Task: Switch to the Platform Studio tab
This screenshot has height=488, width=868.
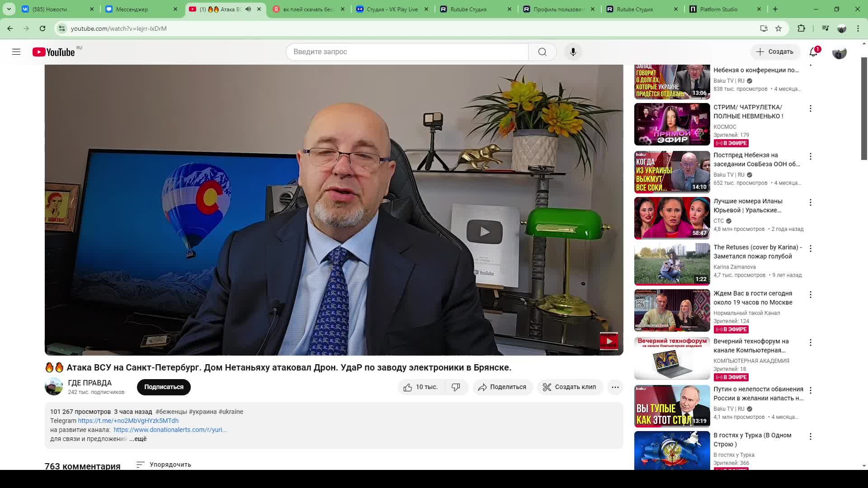Action: (718, 9)
